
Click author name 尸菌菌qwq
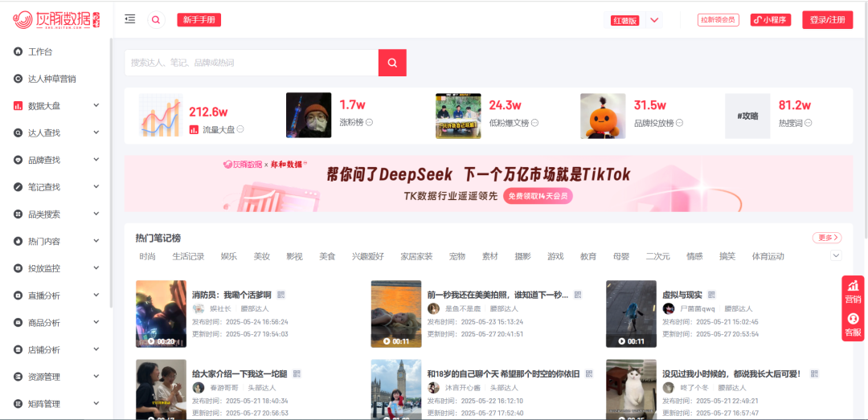point(698,308)
